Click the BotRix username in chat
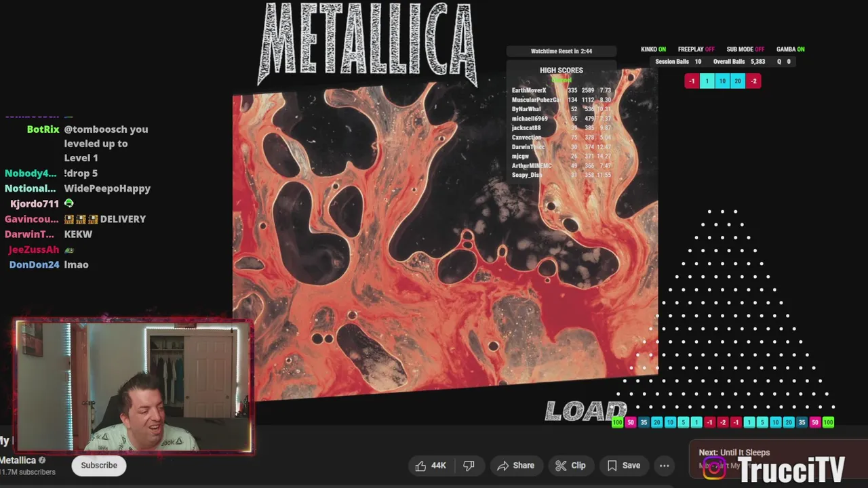Image resolution: width=868 pixels, height=488 pixels. [x=43, y=129]
